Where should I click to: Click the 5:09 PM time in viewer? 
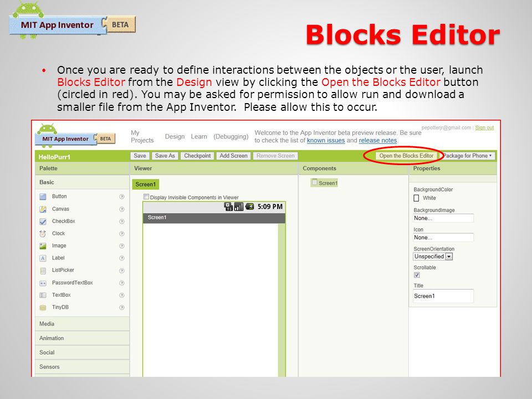[x=270, y=207]
